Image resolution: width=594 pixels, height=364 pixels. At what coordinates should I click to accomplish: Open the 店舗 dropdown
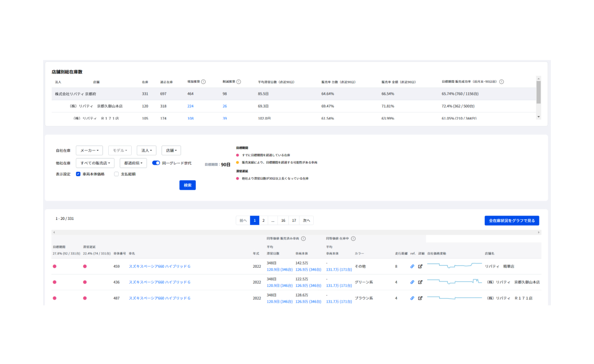(x=171, y=150)
